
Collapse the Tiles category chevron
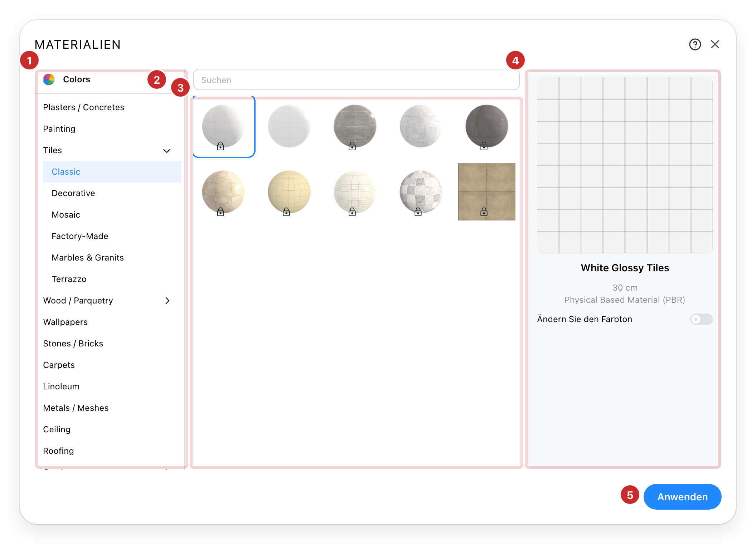tap(167, 151)
